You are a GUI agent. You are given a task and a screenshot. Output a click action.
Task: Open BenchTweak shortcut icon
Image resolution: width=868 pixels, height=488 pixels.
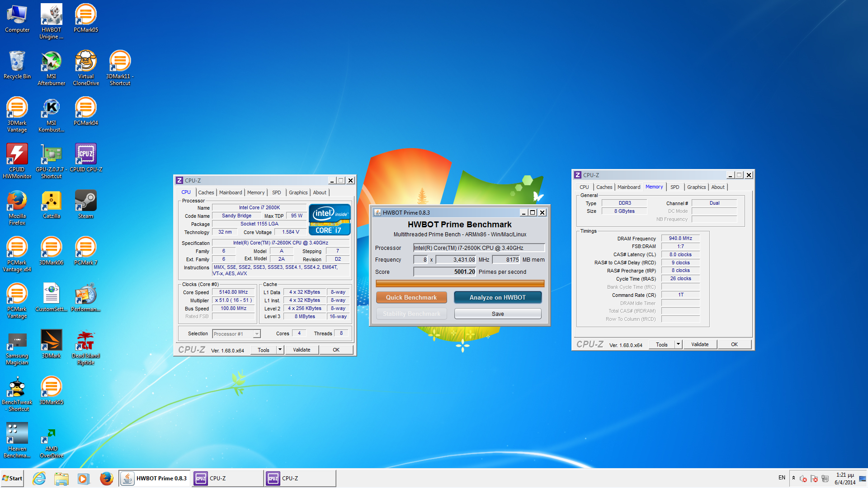(17, 394)
